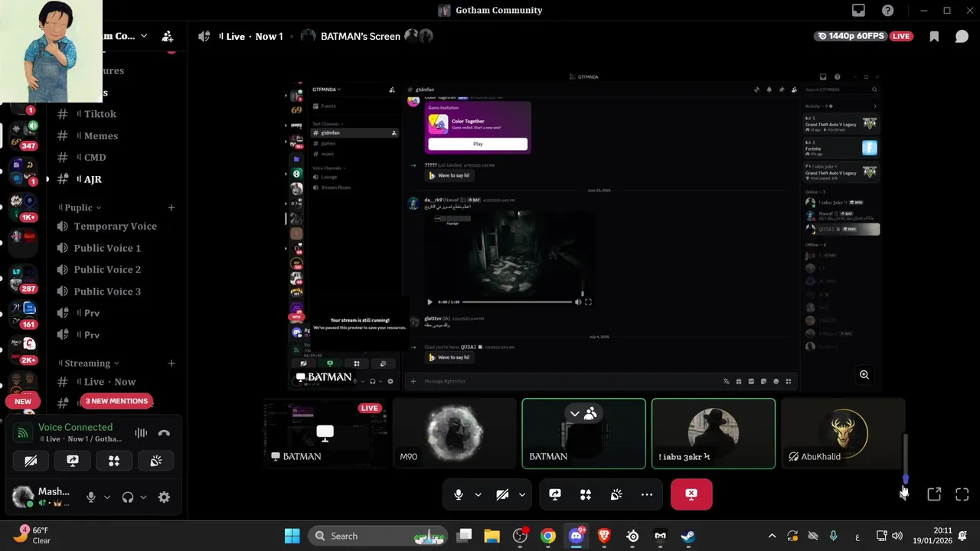
Task: Open Google Chrome from the taskbar
Action: pos(548,536)
